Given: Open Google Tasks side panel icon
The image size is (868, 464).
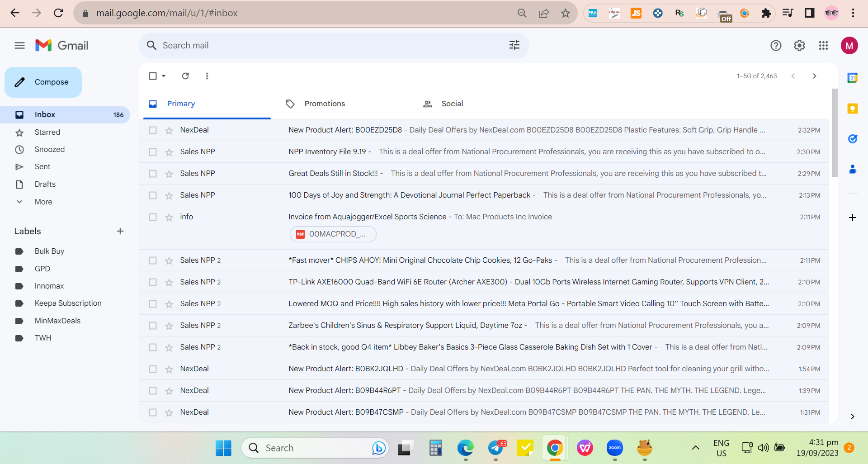Looking at the screenshot, I should pos(853,139).
